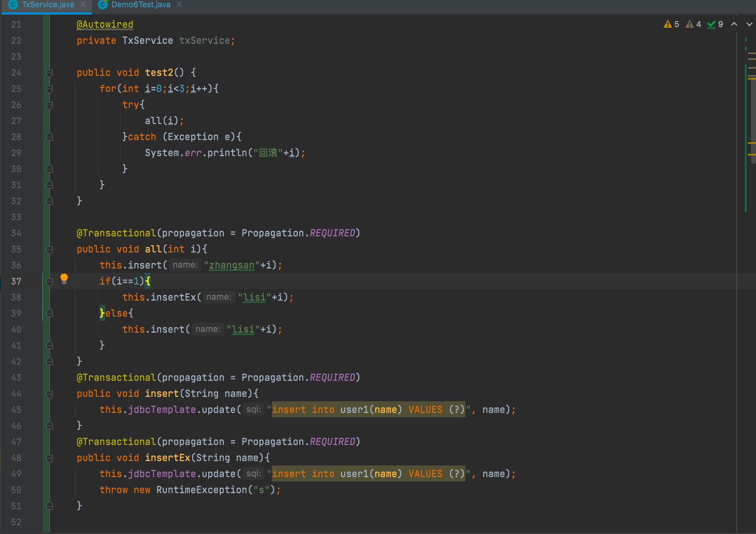Switch to the TxService.java tab
Screen dimensions: 756x534
[48, 5]
